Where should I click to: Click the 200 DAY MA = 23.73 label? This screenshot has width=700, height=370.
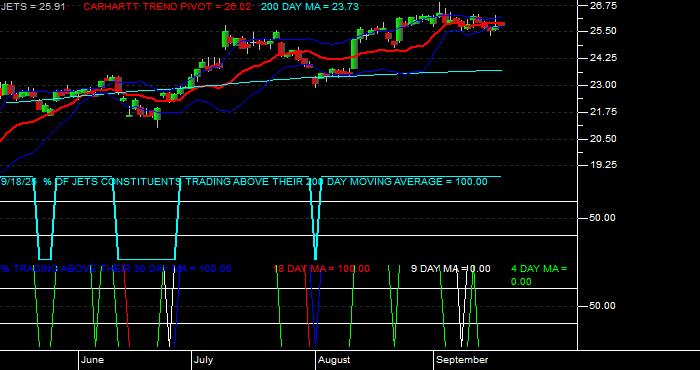pos(309,7)
